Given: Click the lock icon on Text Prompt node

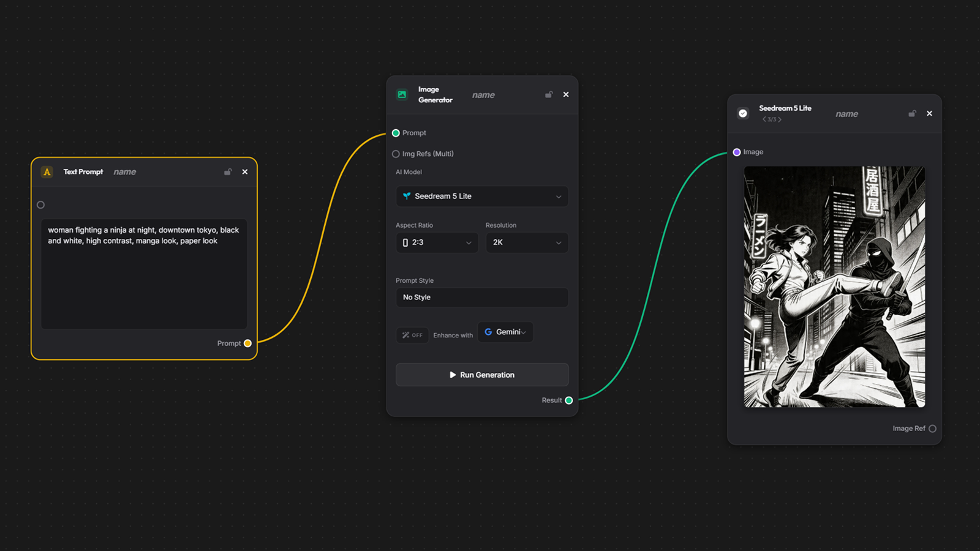Looking at the screenshot, I should coord(228,172).
